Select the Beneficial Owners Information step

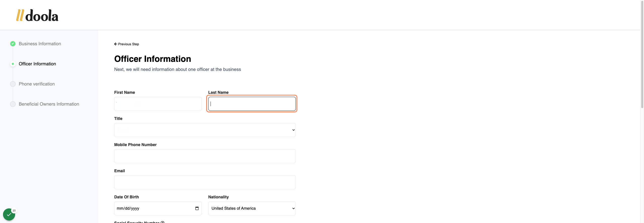point(49,104)
